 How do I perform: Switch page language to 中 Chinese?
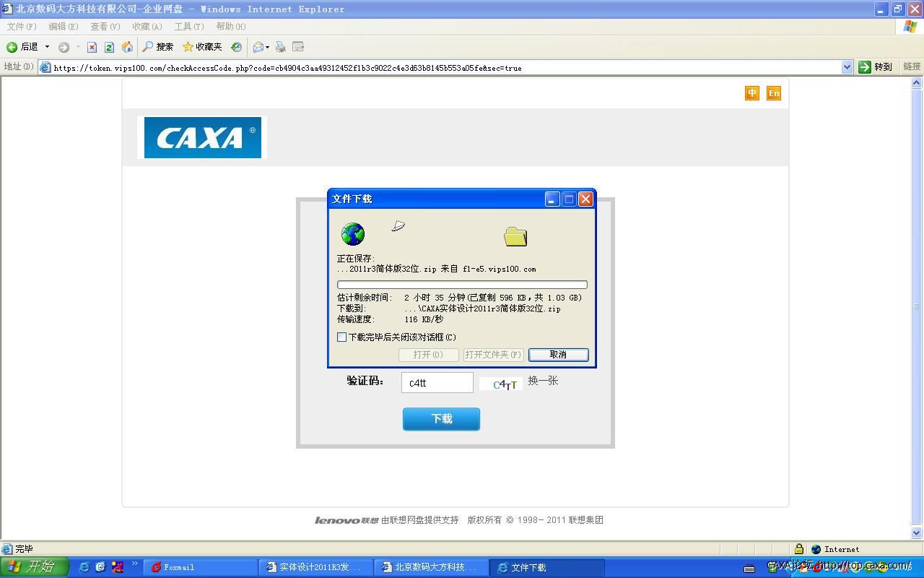(752, 93)
